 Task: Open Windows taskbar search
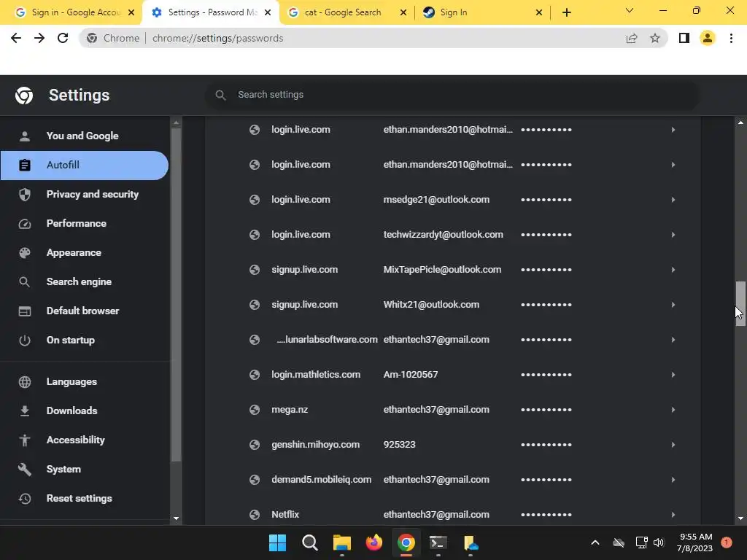(309, 542)
